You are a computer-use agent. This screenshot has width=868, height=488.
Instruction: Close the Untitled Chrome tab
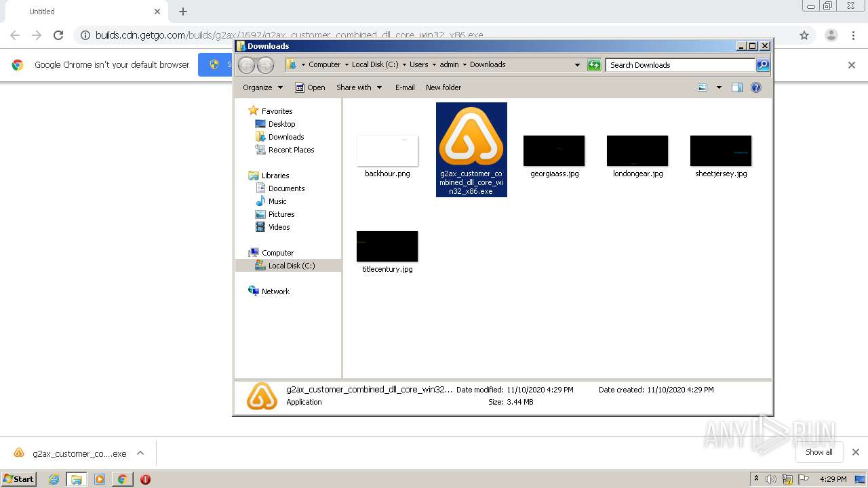pyautogui.click(x=157, y=12)
